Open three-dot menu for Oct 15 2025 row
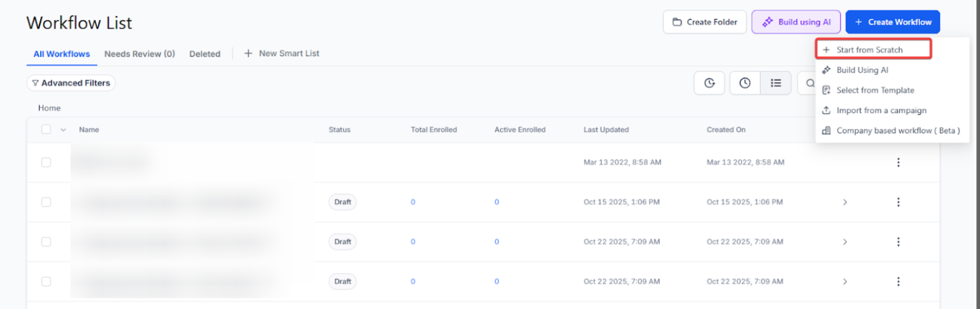980x309 pixels. pos(898,202)
